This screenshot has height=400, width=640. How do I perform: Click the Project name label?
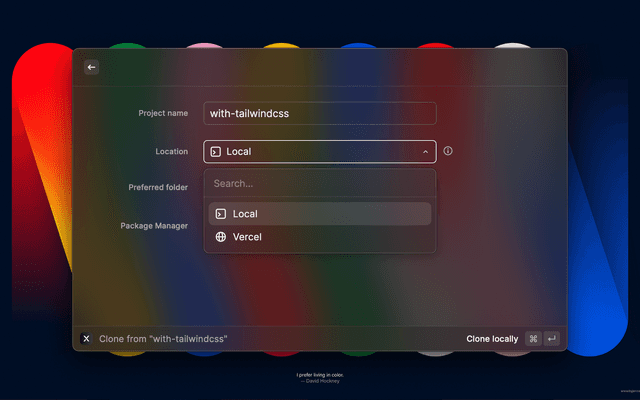coord(163,114)
